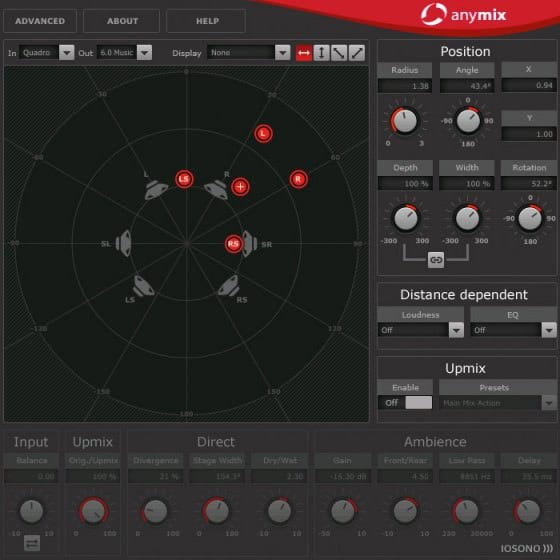Select vertical movement constraint arrow icon

(x=321, y=53)
